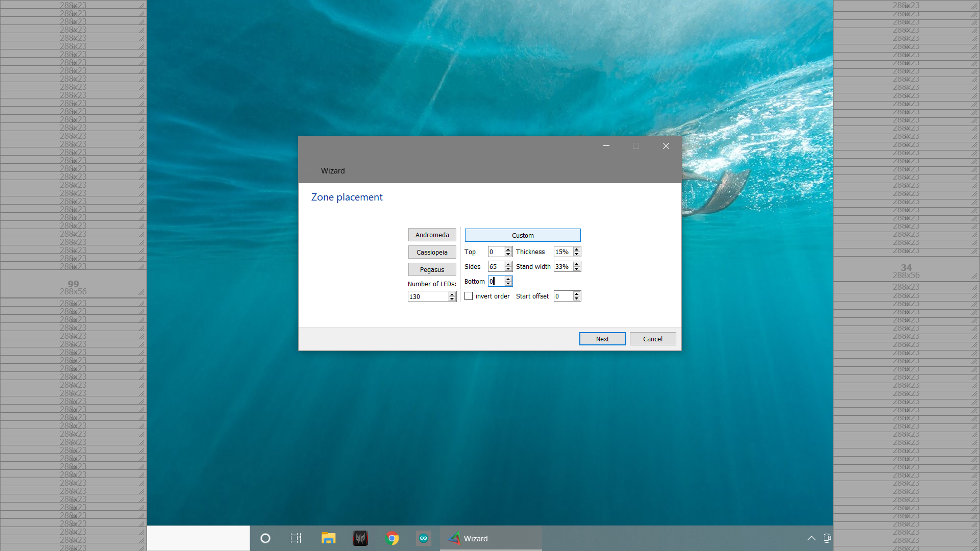Image resolution: width=980 pixels, height=551 pixels.
Task: Open Task View in the taskbar
Action: coord(296,538)
